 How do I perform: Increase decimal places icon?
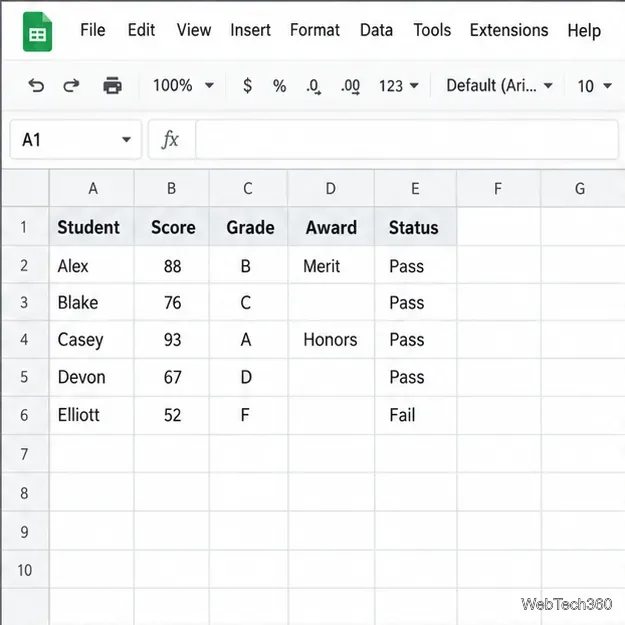[350, 86]
